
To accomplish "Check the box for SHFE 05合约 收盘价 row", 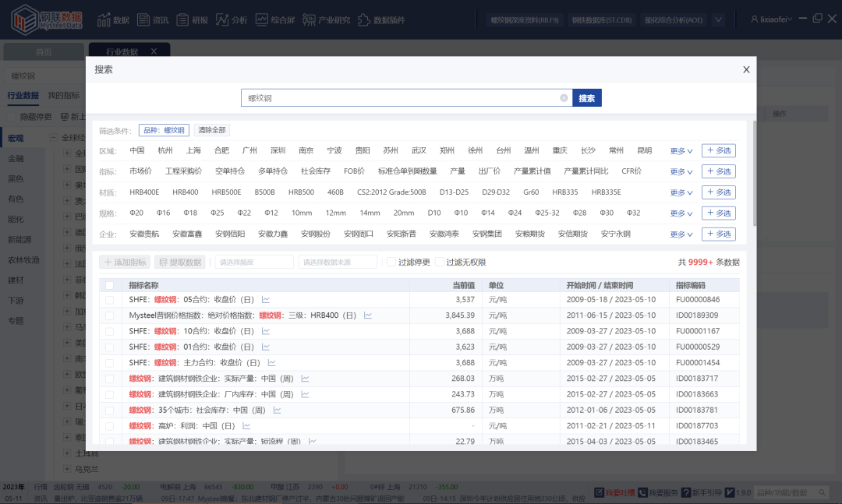I will point(110,300).
